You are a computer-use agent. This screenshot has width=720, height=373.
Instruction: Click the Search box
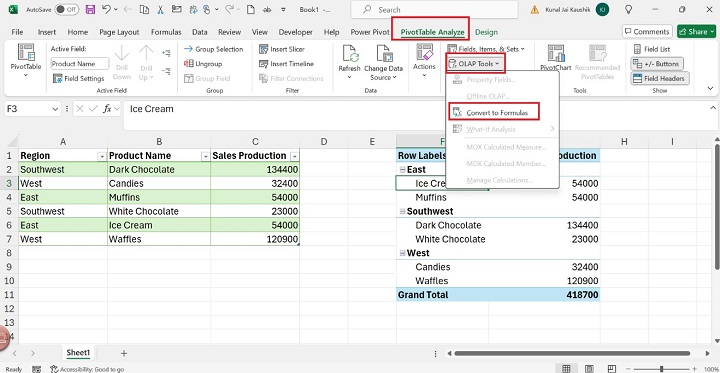point(434,9)
